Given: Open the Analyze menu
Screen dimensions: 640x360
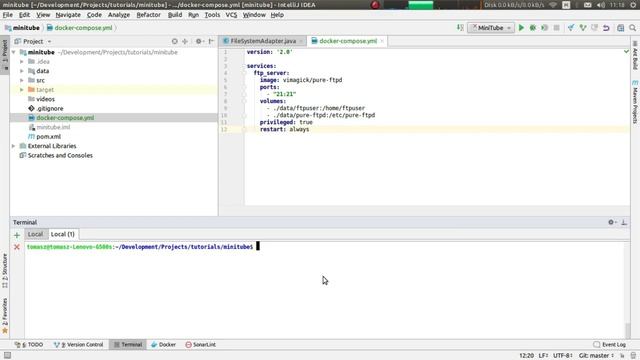Looking at the screenshot, I should pos(119,15).
